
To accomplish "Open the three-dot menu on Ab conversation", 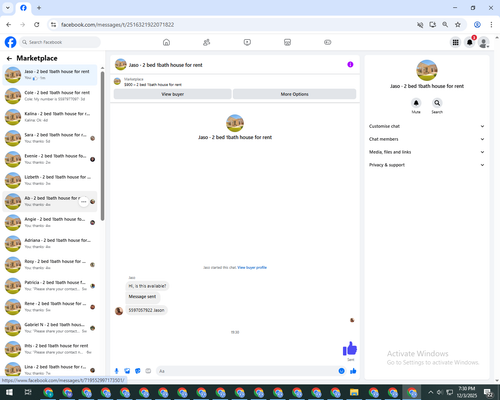I will pos(83,202).
